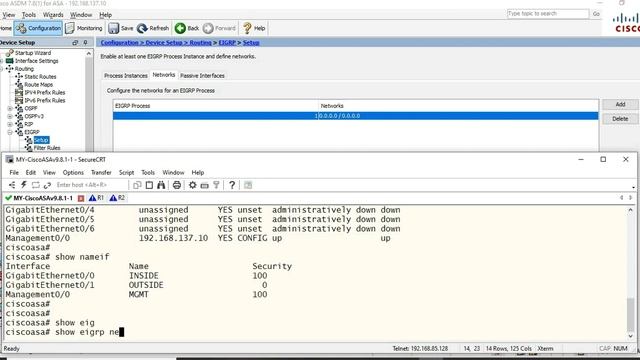Click IPv4 Prefix Rules icon
The height and width of the screenshot is (360, 640).
[19, 92]
